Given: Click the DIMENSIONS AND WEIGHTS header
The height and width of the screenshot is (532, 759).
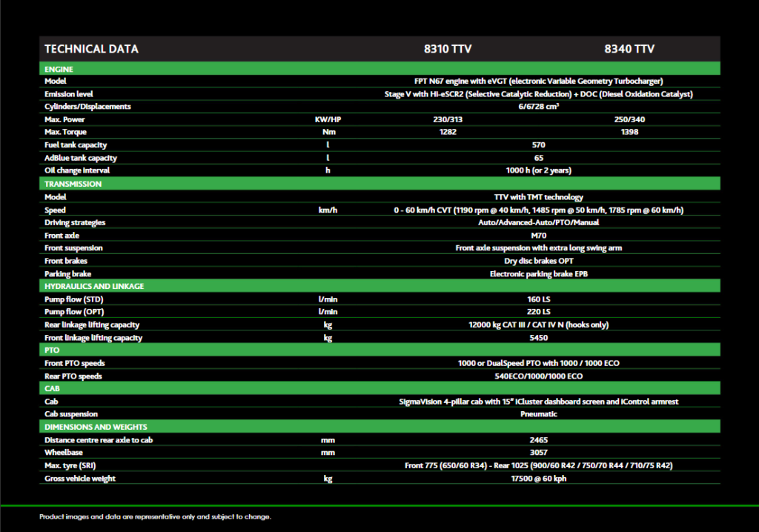Looking at the screenshot, I should tap(379, 427).
